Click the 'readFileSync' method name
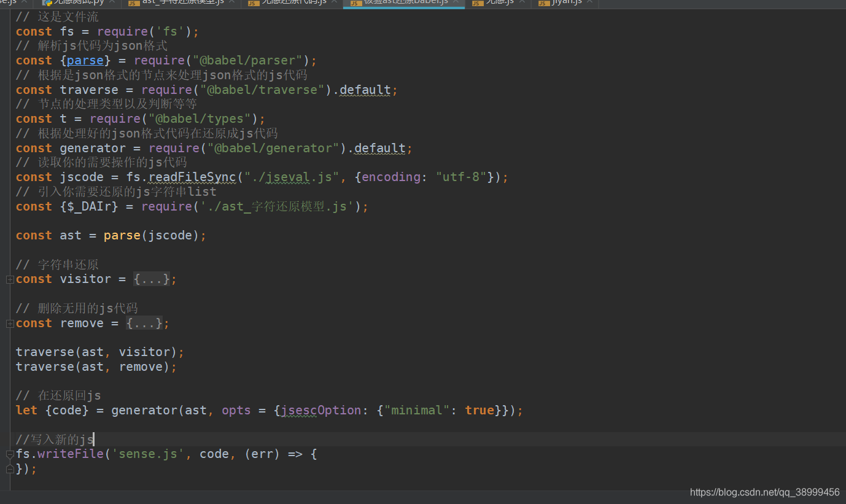Viewport: 846px width, 504px height. pos(192,177)
